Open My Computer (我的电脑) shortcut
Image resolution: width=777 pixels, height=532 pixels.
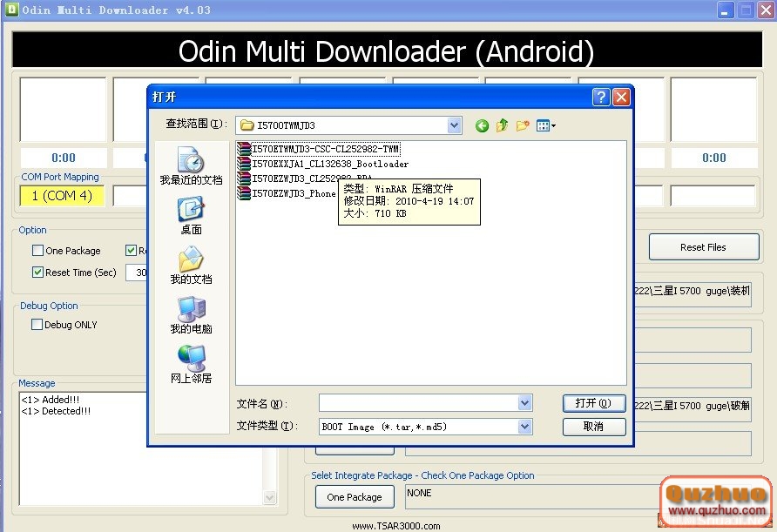[x=192, y=315]
